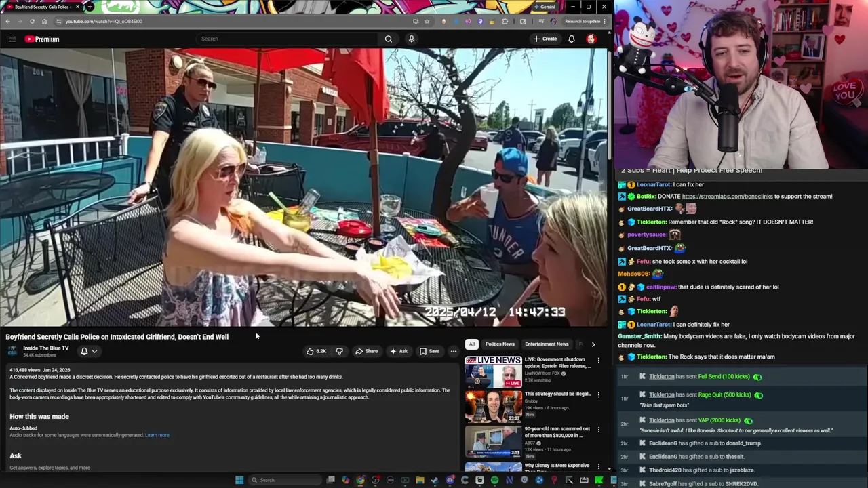Viewport: 868px width, 488px height.
Task: Open YouTube notifications bell
Action: (572, 39)
